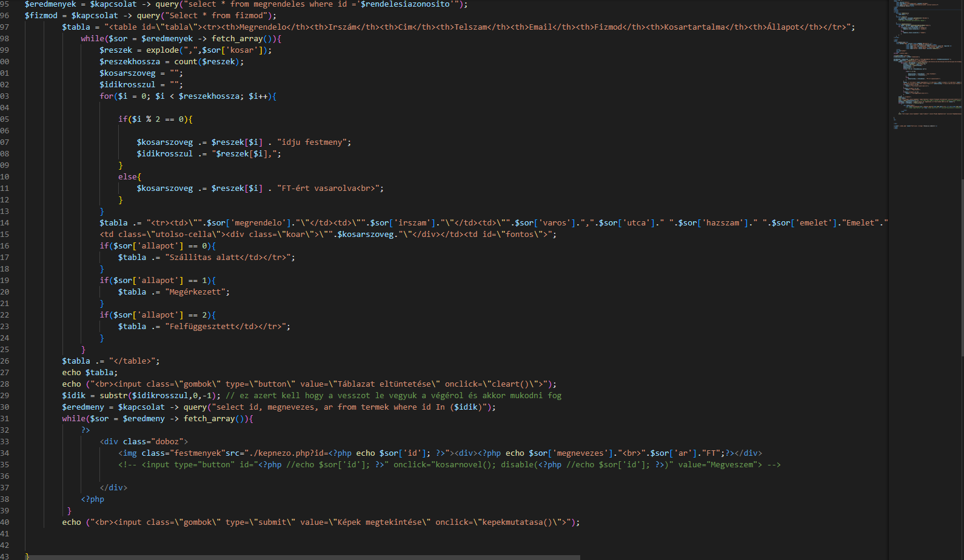Click "while($sor = $eredmeny" loop line

tap(158, 419)
